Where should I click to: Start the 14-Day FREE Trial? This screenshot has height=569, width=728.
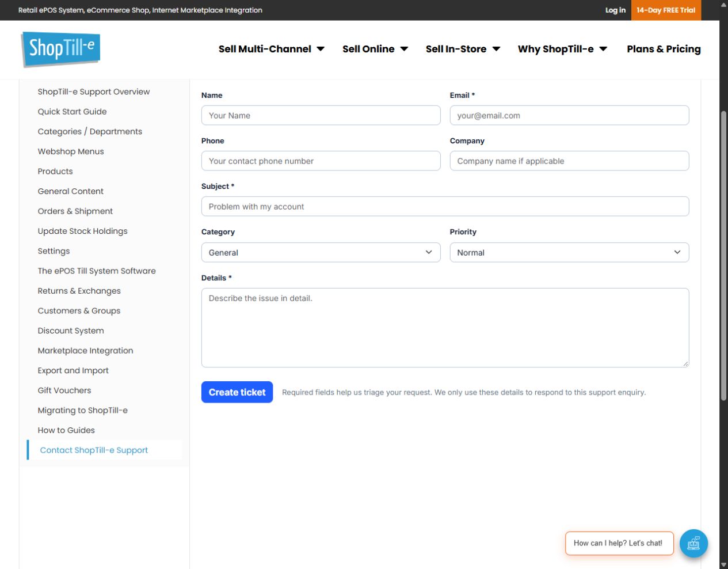[666, 10]
